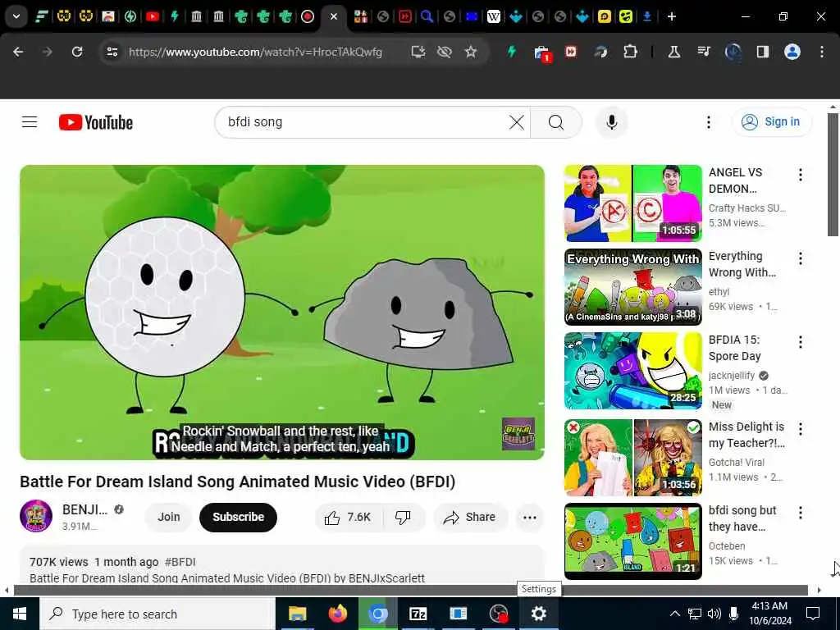The height and width of the screenshot is (630, 840).
Task: Click the Sign in button
Action: pyautogui.click(x=772, y=122)
